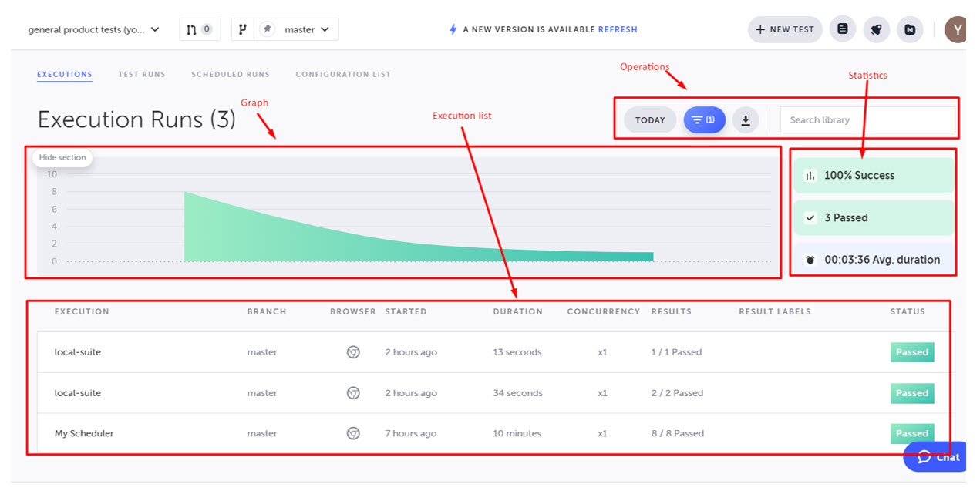
Task: Expand the general product tests project dropdown
Action: pos(93,29)
